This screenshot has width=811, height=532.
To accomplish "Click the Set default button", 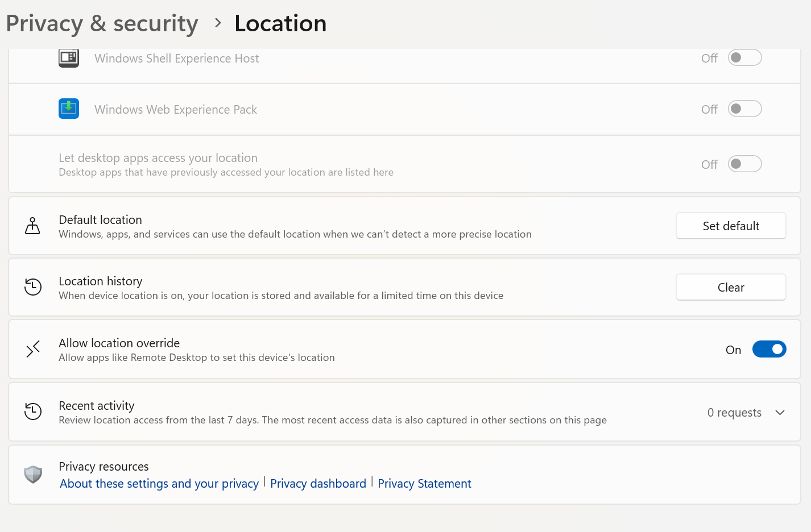I will tap(730, 226).
